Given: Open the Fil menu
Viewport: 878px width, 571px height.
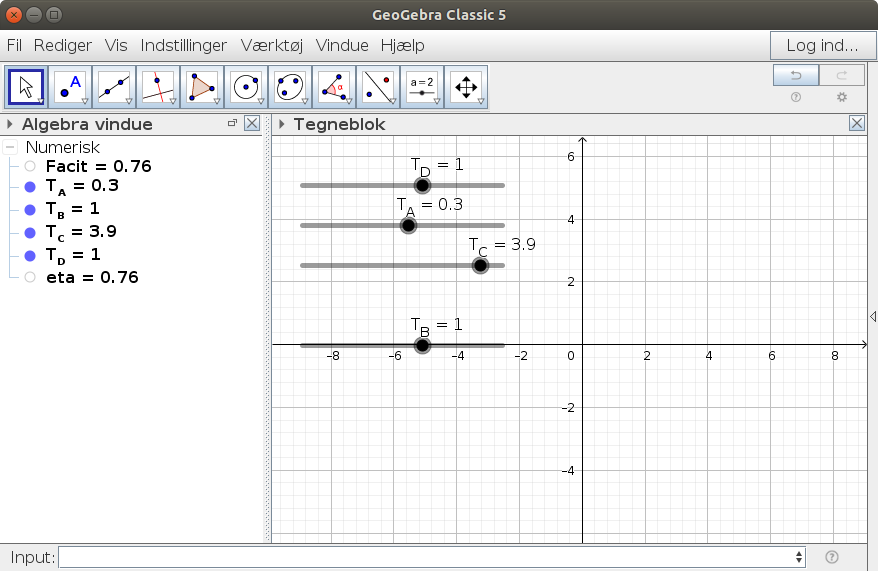Looking at the screenshot, I should click(x=14, y=45).
